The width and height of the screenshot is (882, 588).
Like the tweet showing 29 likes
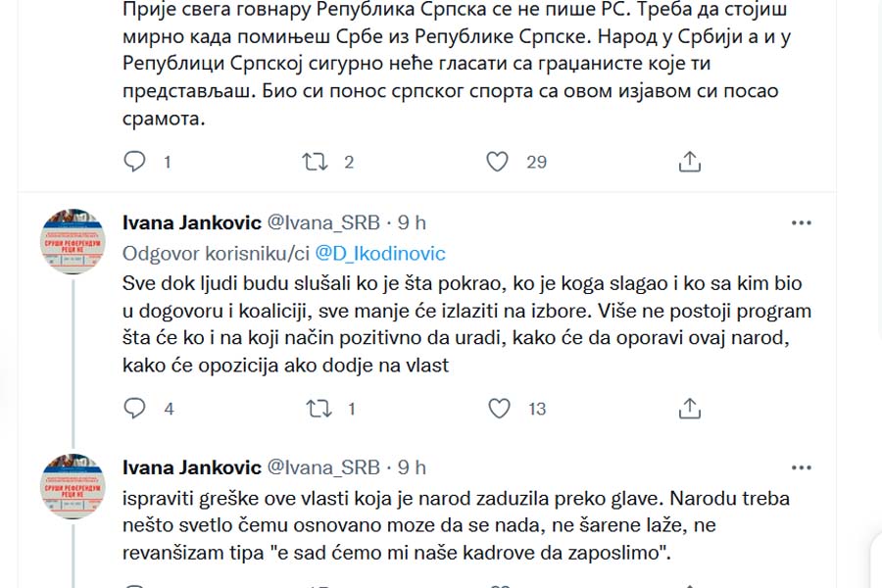[x=499, y=162]
